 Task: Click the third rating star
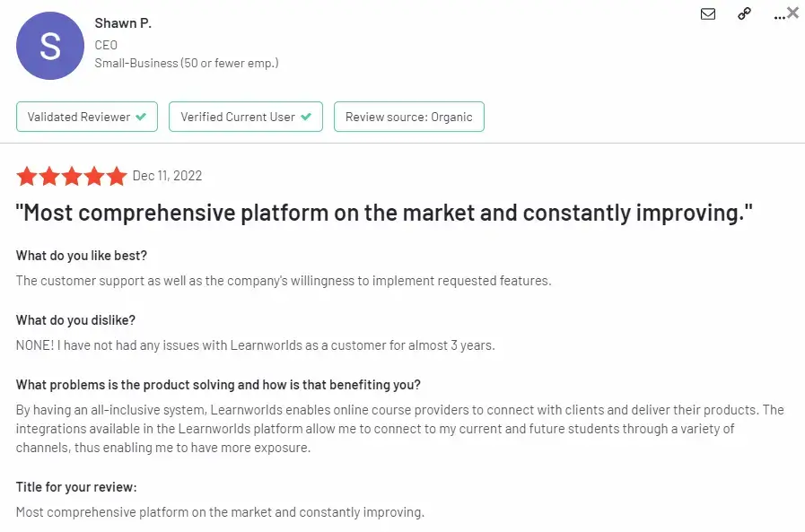click(x=72, y=177)
